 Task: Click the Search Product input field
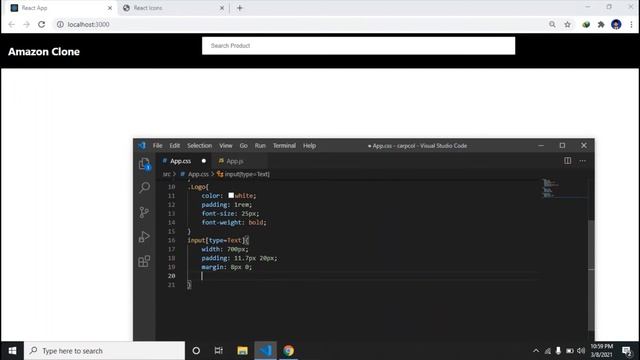358,46
